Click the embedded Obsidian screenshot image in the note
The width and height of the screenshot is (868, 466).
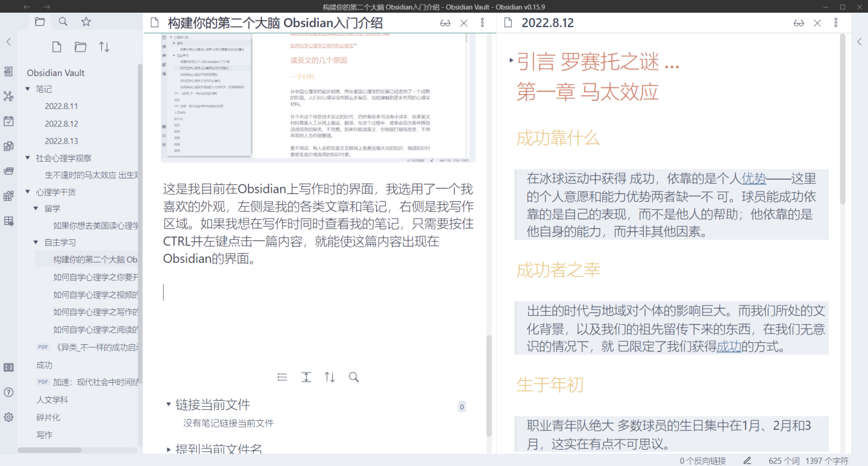318,98
